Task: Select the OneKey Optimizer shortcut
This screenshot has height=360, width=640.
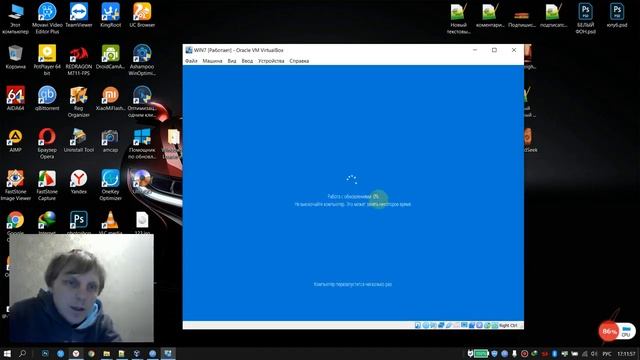Action: tap(110, 185)
